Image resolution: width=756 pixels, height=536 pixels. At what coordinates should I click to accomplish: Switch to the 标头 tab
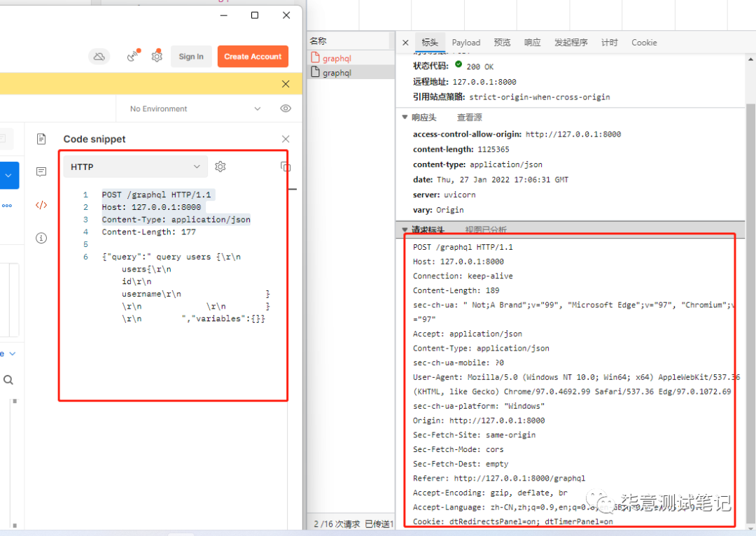tap(430, 43)
